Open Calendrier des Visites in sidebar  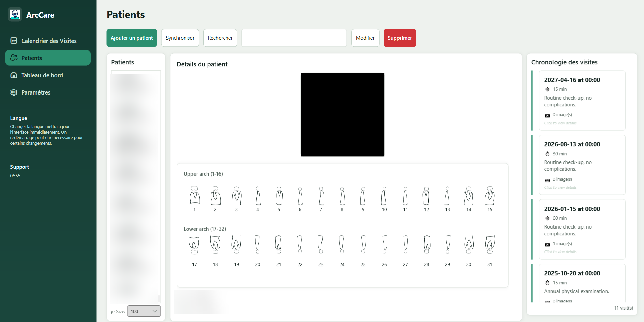coord(48,41)
